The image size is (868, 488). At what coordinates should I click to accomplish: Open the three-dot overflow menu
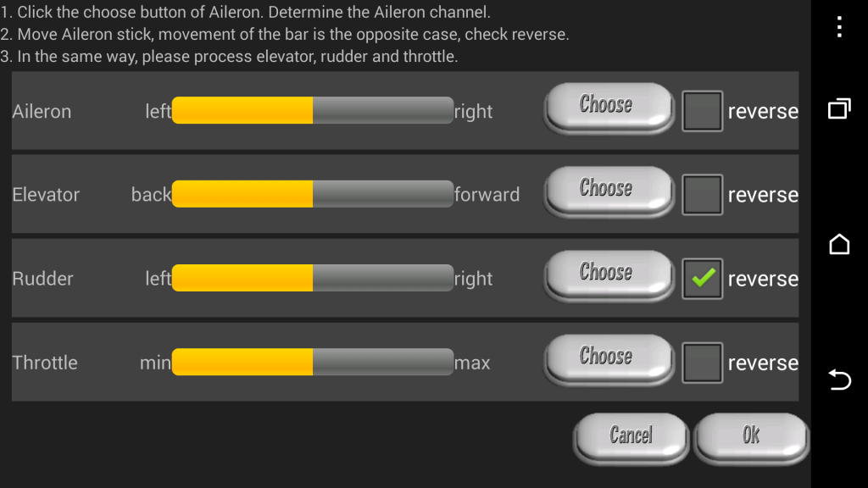click(x=839, y=26)
